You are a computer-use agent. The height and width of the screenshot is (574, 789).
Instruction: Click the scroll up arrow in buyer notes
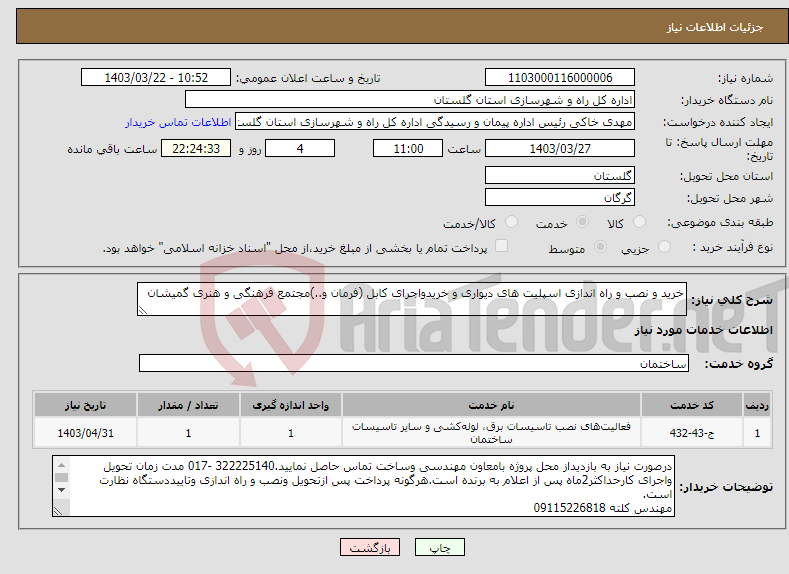[x=61, y=464]
